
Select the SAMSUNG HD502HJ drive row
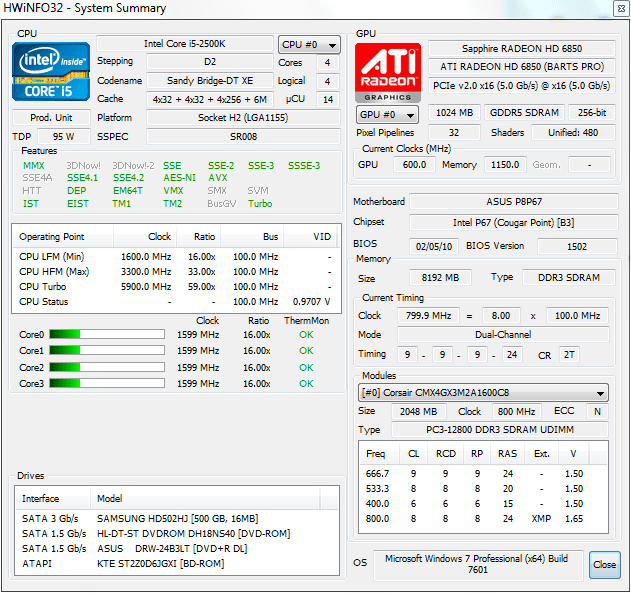(x=176, y=519)
